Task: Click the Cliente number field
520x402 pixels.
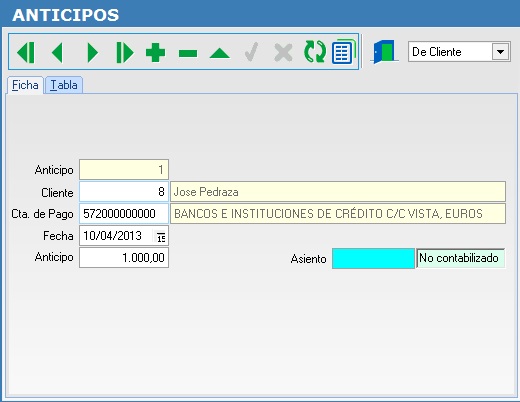Action: (124, 192)
